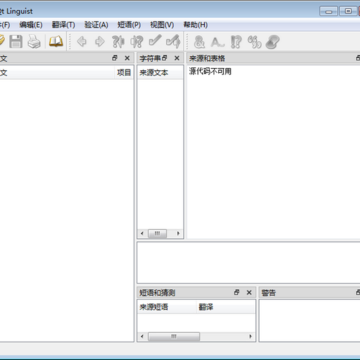Click the 翻译 column header
360x360 pixels.
click(226, 307)
